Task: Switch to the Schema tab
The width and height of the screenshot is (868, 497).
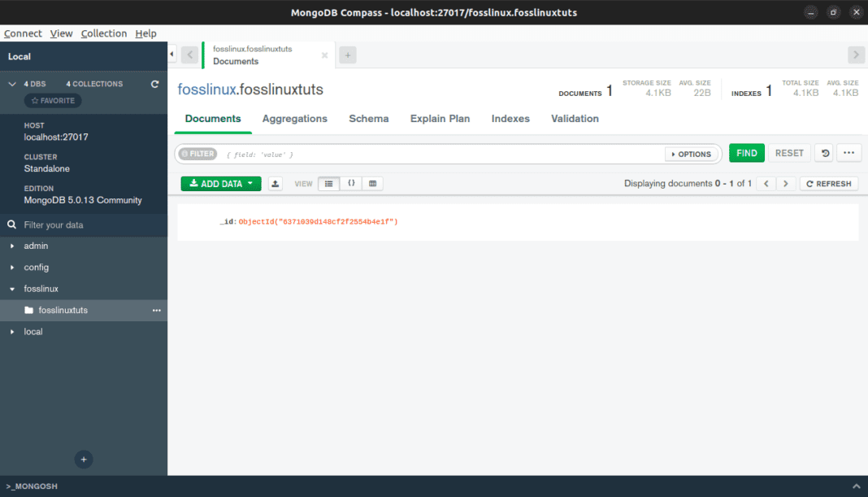Action: point(368,119)
